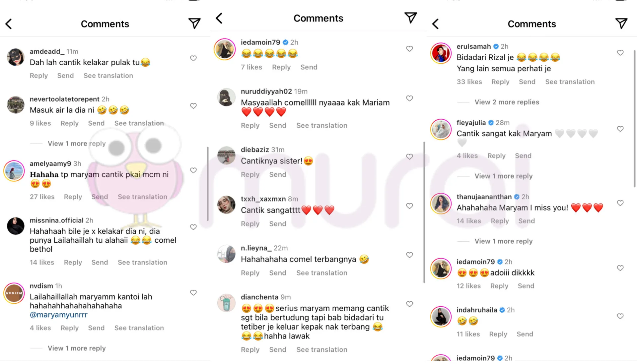Screen dimensions: 637x364
Task: Expand 'View 1 more reply' under nevertoolatetorepent
Action: click(x=77, y=144)
